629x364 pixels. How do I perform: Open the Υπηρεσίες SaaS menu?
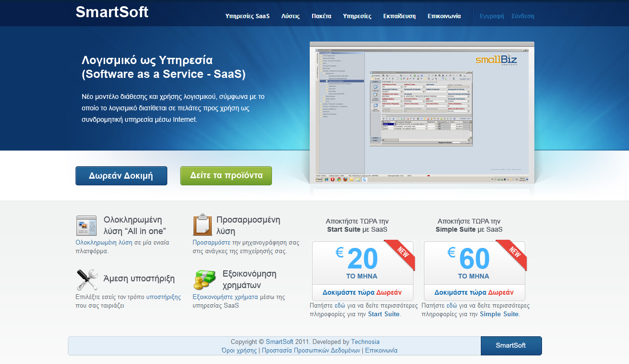tap(248, 16)
